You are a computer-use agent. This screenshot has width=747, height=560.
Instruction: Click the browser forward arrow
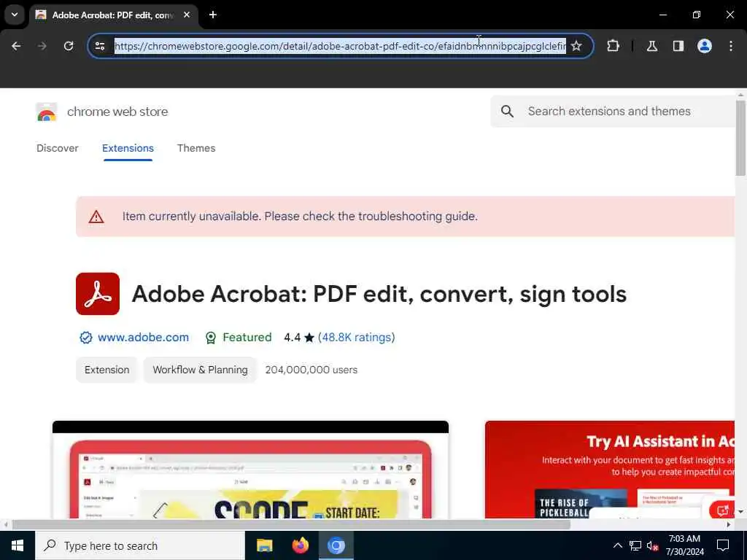pyautogui.click(x=42, y=46)
